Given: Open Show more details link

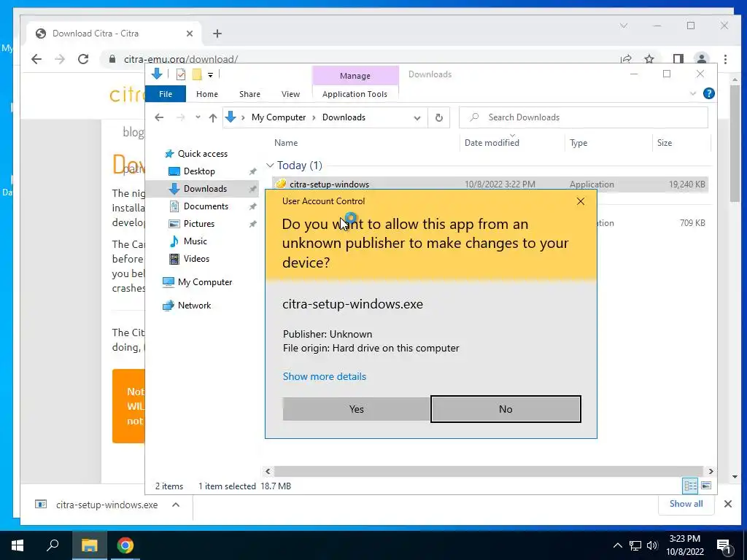Looking at the screenshot, I should point(325,376).
